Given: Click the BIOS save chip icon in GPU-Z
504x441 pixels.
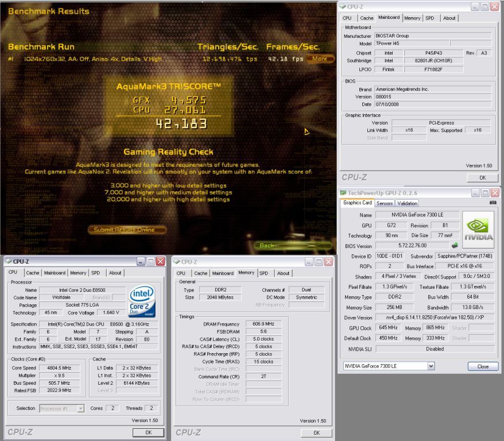Looking at the screenshot, I should click(x=455, y=245).
